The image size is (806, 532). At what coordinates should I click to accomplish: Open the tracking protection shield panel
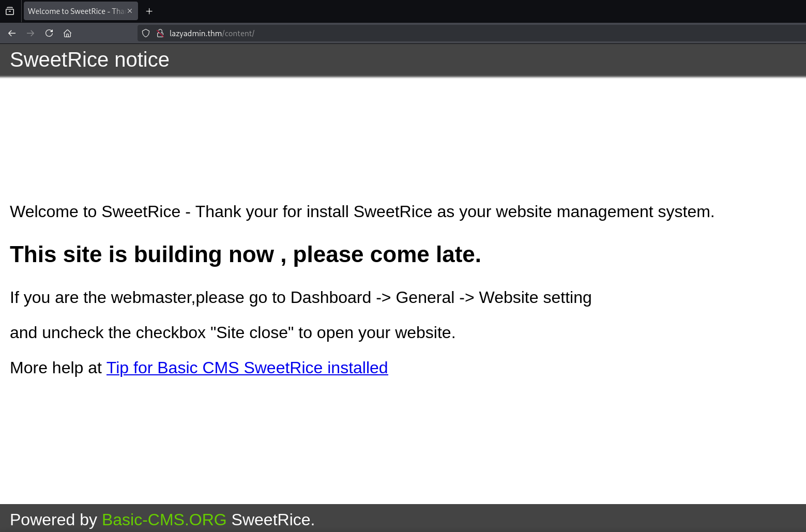click(x=146, y=33)
